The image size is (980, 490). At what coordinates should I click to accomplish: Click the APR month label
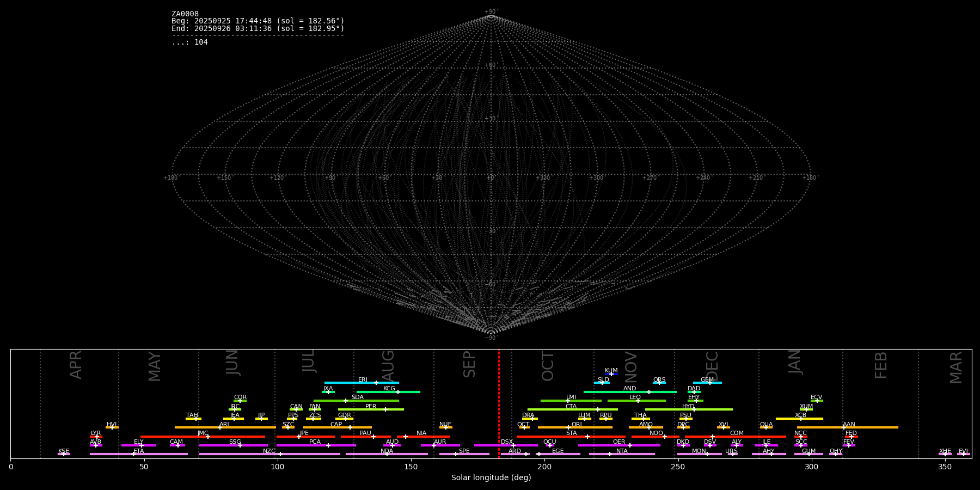point(76,365)
